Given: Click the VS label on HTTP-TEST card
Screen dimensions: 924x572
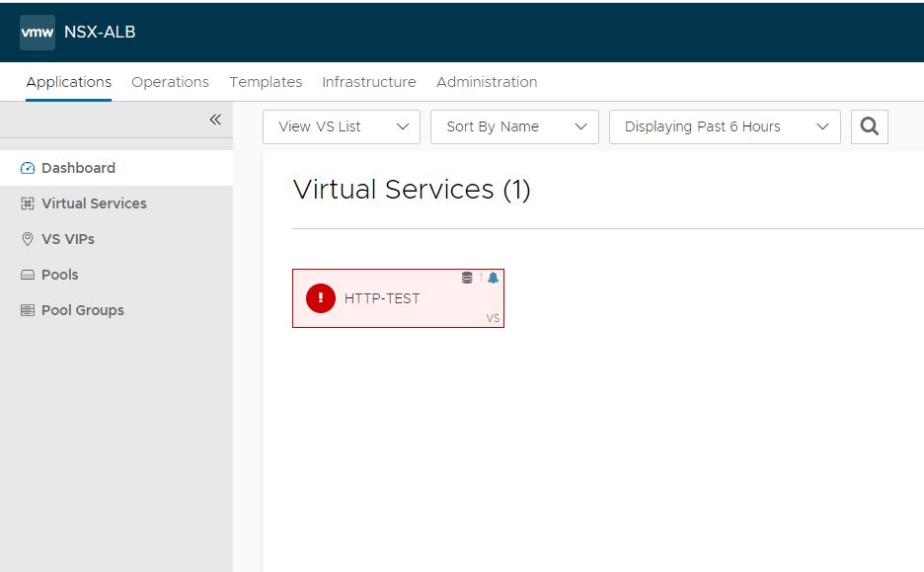Looking at the screenshot, I should pos(493,318).
